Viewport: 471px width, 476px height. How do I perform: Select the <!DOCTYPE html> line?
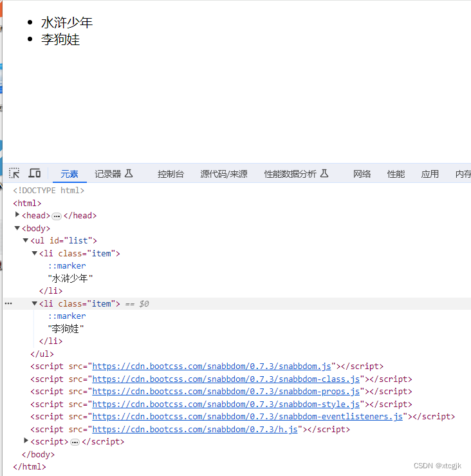48,191
